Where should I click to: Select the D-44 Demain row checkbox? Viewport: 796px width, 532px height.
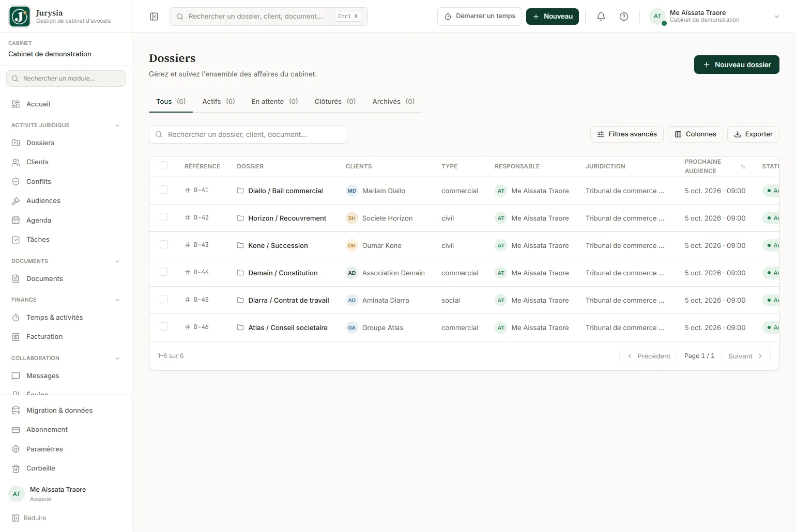[x=164, y=272]
